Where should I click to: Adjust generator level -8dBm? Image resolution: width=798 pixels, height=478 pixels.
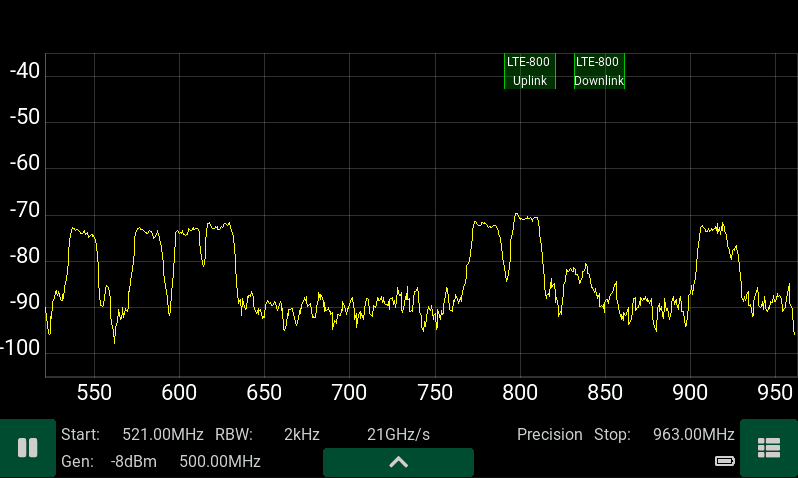click(127, 461)
